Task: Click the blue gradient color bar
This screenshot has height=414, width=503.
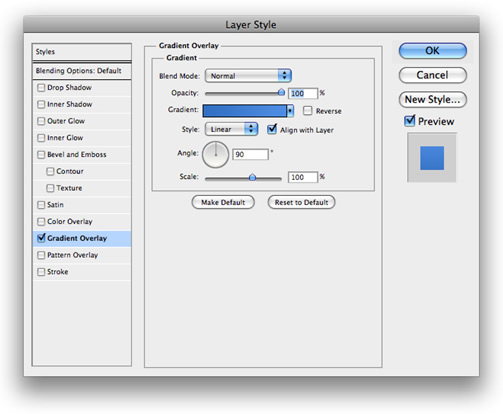Action: [x=244, y=111]
